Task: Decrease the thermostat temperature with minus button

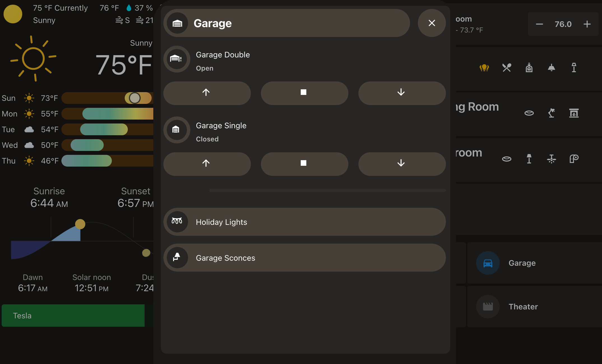Action: tap(540, 24)
